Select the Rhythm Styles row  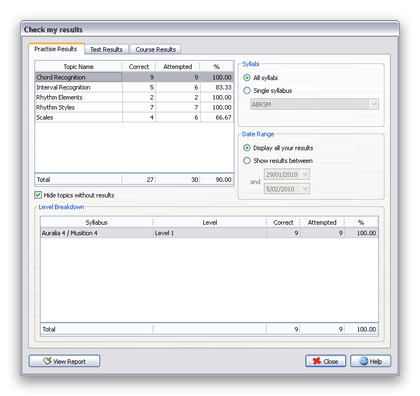[x=134, y=107]
